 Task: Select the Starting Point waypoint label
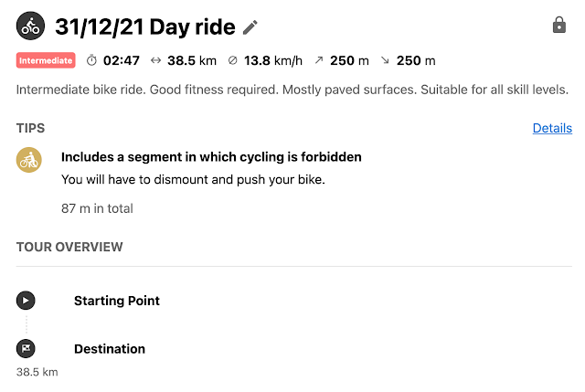tap(117, 301)
